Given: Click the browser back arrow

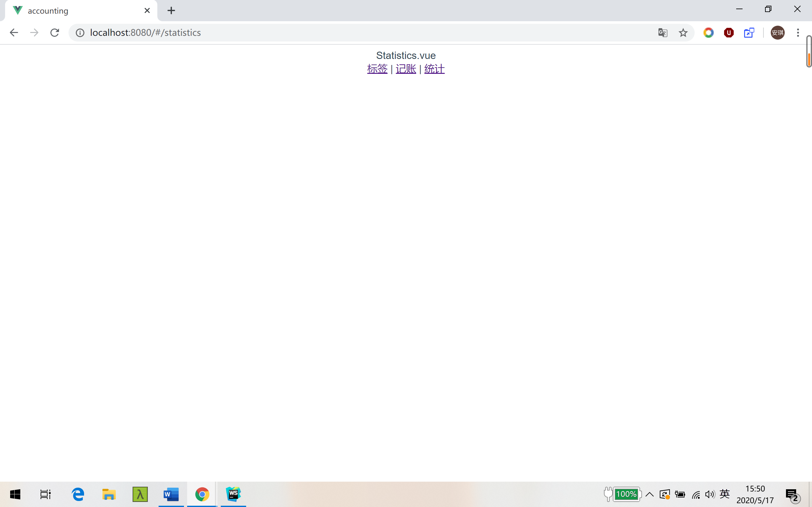Looking at the screenshot, I should coord(14,33).
